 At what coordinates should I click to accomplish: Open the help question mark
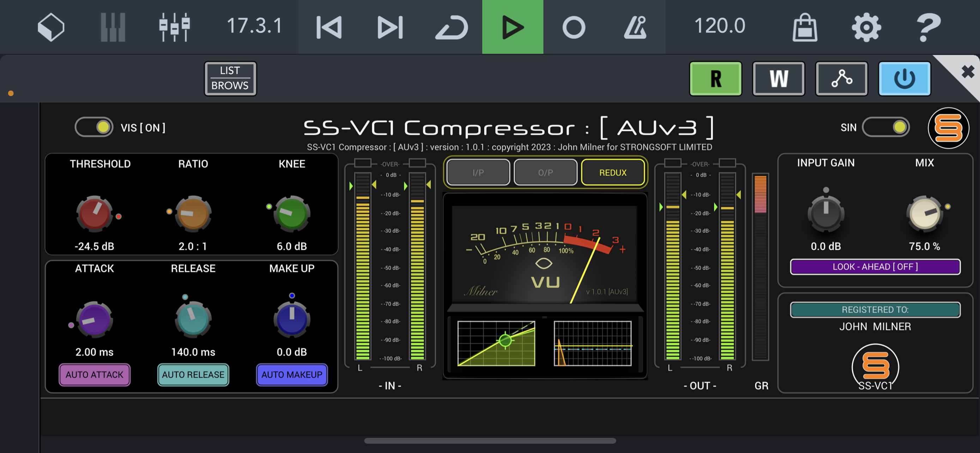coord(928,27)
